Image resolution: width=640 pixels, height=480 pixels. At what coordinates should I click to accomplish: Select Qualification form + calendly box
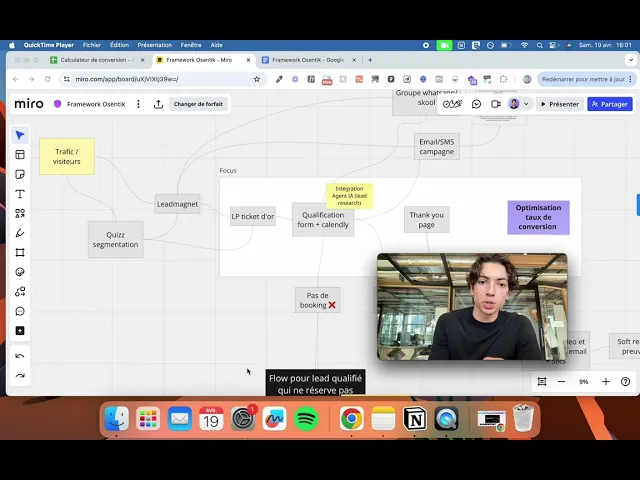pyautogui.click(x=323, y=220)
